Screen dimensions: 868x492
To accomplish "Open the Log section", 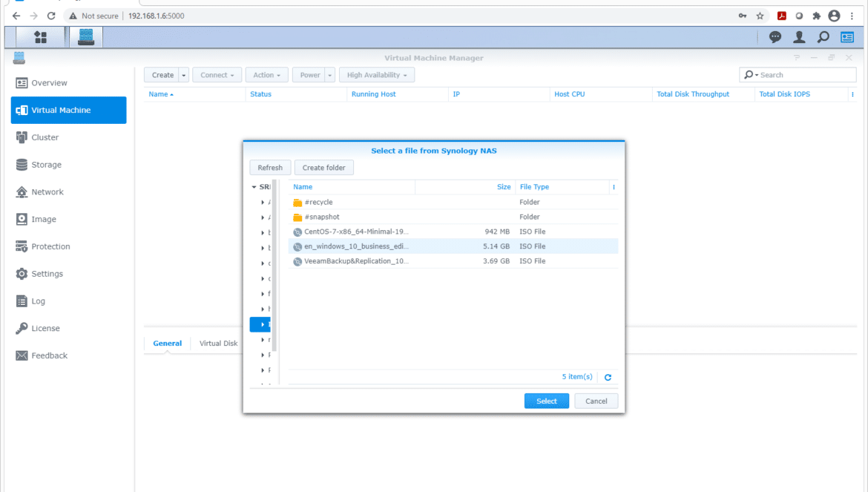I will coord(69,301).
